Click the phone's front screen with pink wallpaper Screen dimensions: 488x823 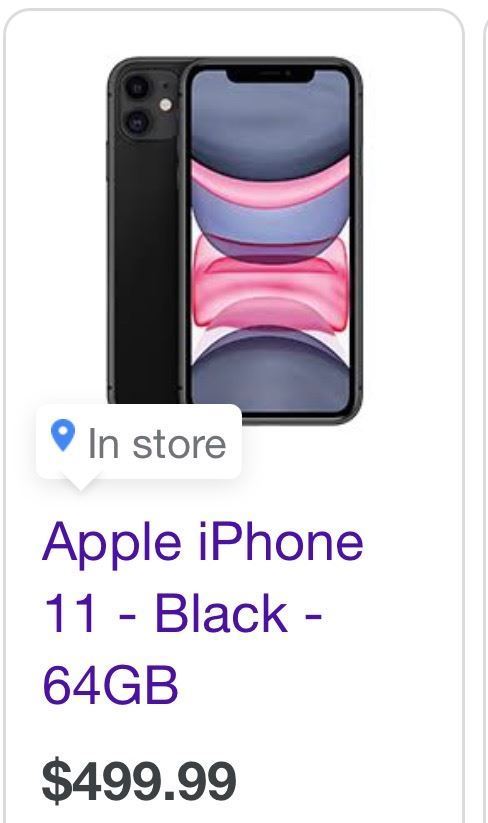coord(270,241)
